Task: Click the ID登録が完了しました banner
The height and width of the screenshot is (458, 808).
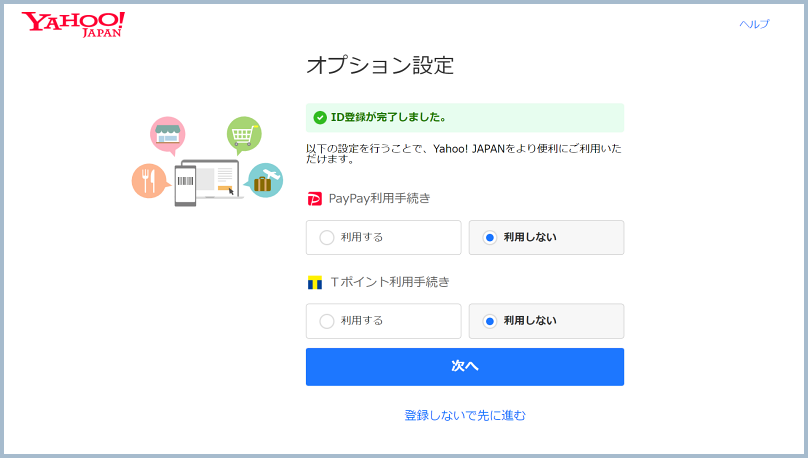Action: tap(465, 117)
